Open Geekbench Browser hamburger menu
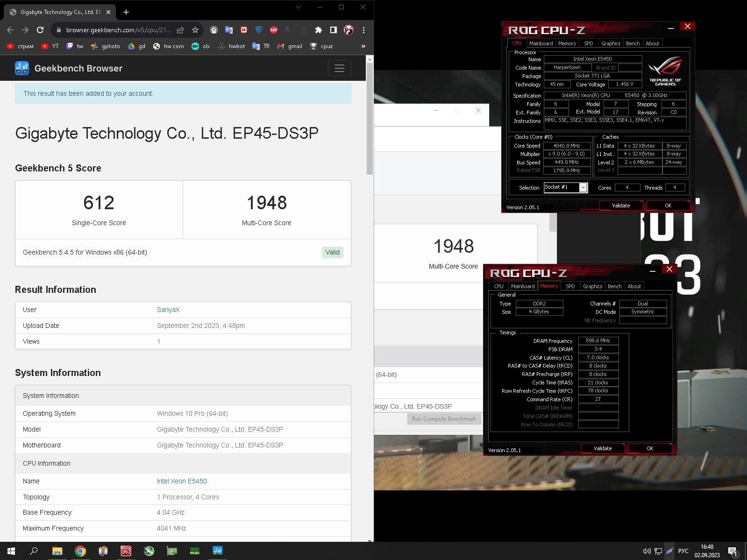The image size is (747, 560). (340, 68)
